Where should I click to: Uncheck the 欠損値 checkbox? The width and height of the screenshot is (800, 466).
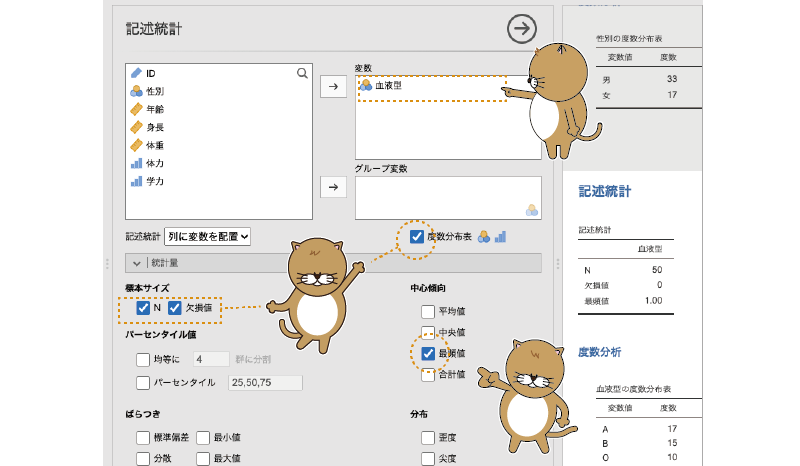174,308
